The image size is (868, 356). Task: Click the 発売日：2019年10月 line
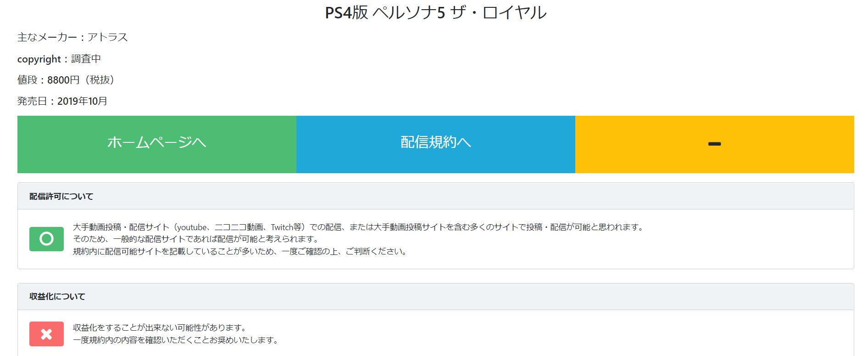pos(62,101)
